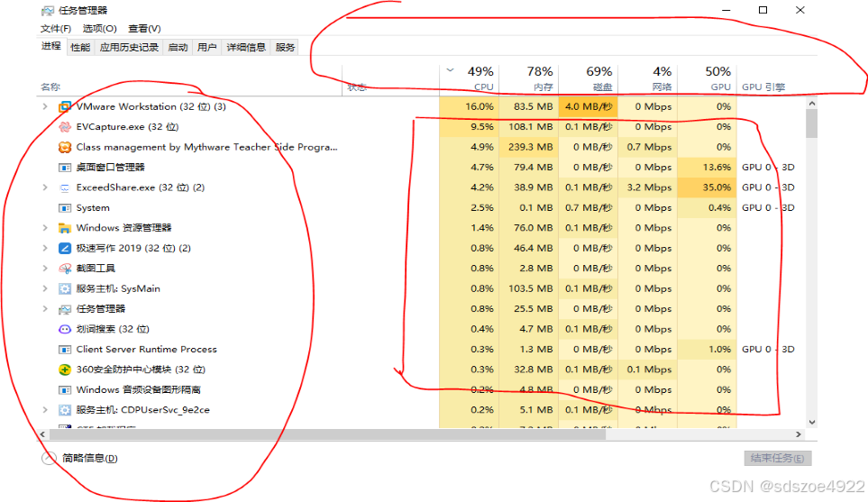
Task: Click the 35.0% GPU cell for ExceedShare
Action: [707, 187]
